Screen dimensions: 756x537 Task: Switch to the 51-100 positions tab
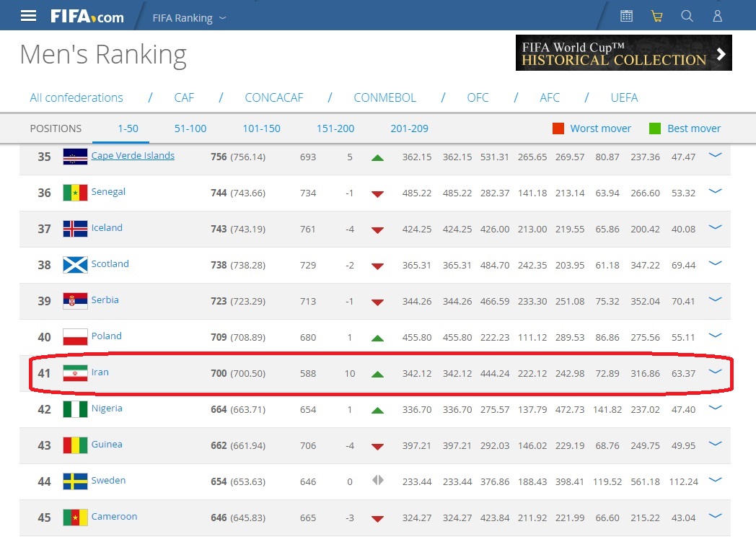click(190, 128)
